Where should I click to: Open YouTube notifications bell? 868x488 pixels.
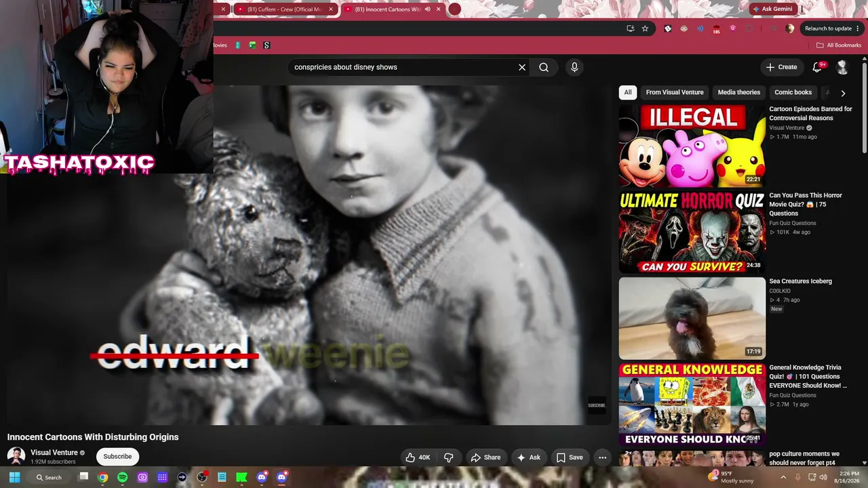click(x=818, y=67)
